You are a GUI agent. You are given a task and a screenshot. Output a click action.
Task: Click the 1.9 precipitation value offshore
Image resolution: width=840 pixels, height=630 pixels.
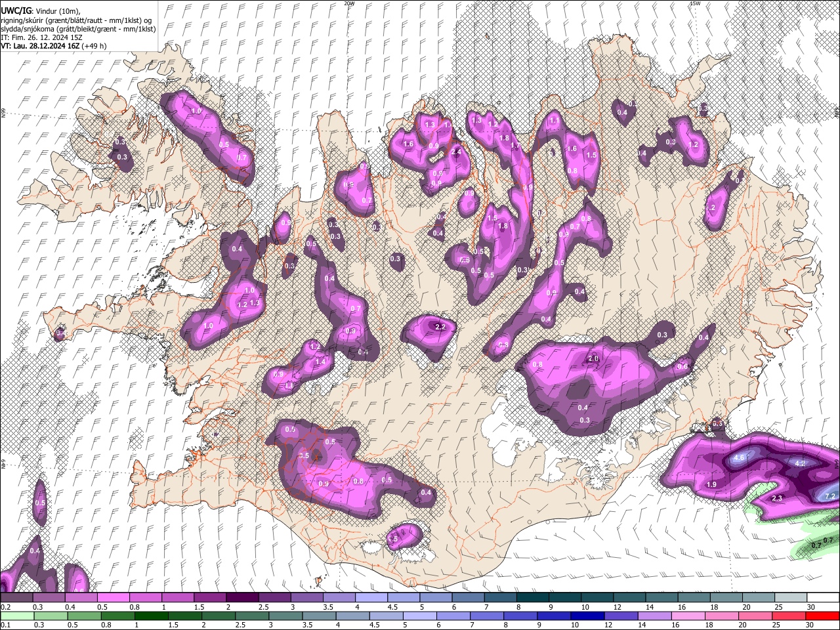coord(711,484)
